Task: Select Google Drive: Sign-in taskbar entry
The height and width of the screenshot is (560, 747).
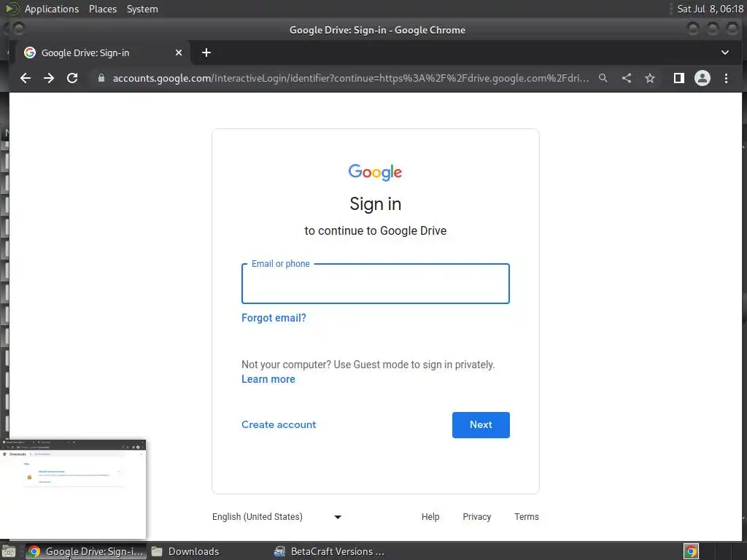Action: pyautogui.click(x=86, y=551)
